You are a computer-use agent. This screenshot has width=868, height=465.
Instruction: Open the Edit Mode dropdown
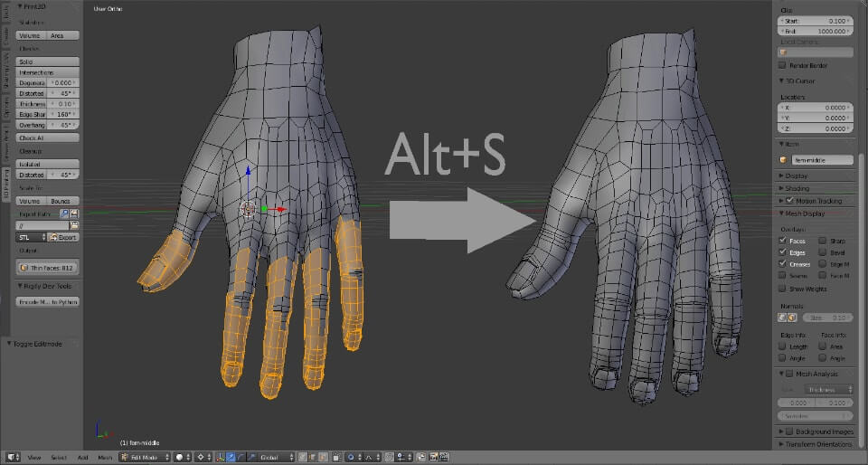click(143, 457)
